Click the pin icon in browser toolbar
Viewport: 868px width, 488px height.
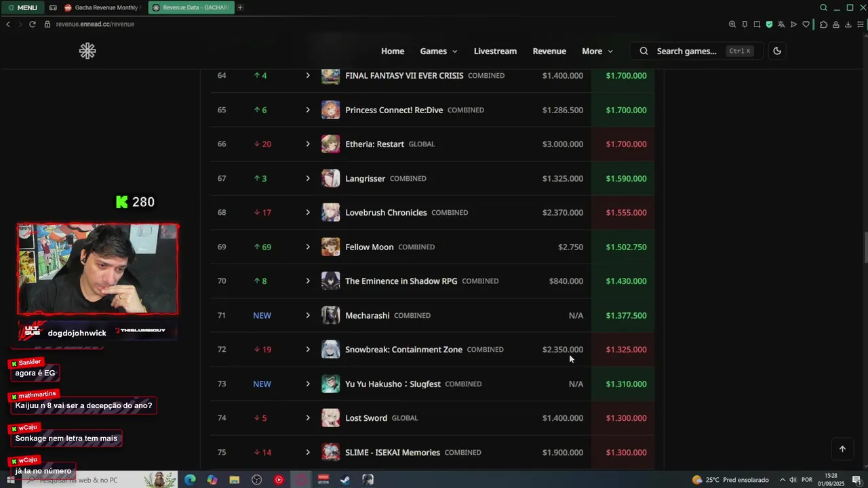(745, 24)
